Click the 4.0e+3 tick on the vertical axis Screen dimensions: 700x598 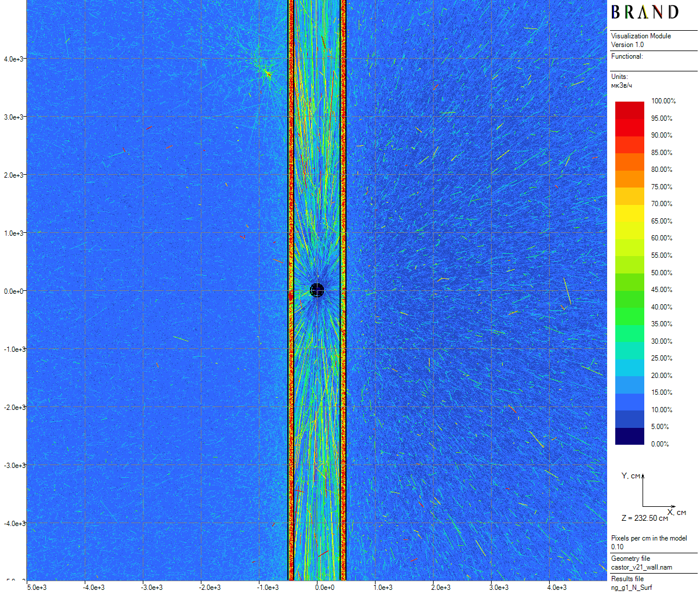[13, 59]
